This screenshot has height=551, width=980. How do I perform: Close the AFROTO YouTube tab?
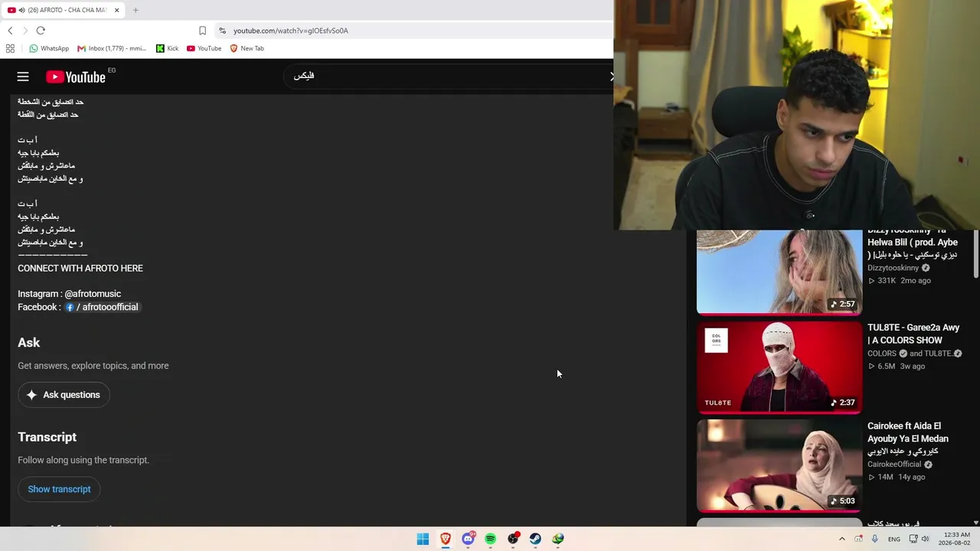pyautogui.click(x=116, y=10)
